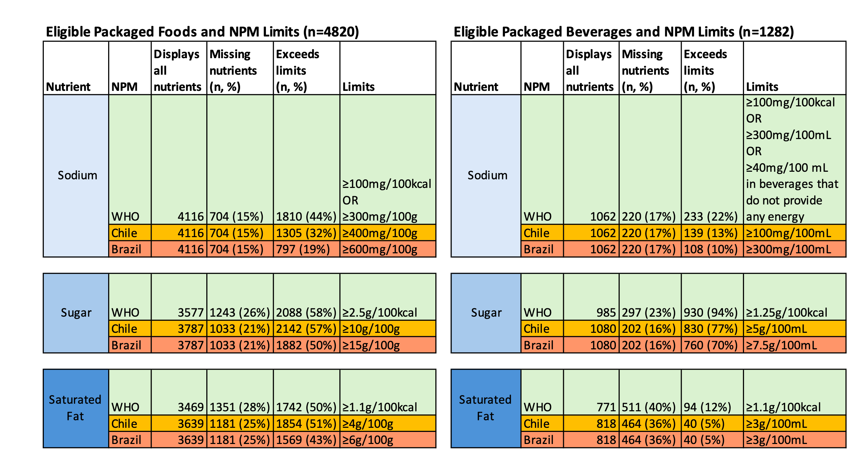Click the Exceeds limits header in beverages table
Image resolution: width=868 pixels, height=466 pixels.
pos(705,70)
